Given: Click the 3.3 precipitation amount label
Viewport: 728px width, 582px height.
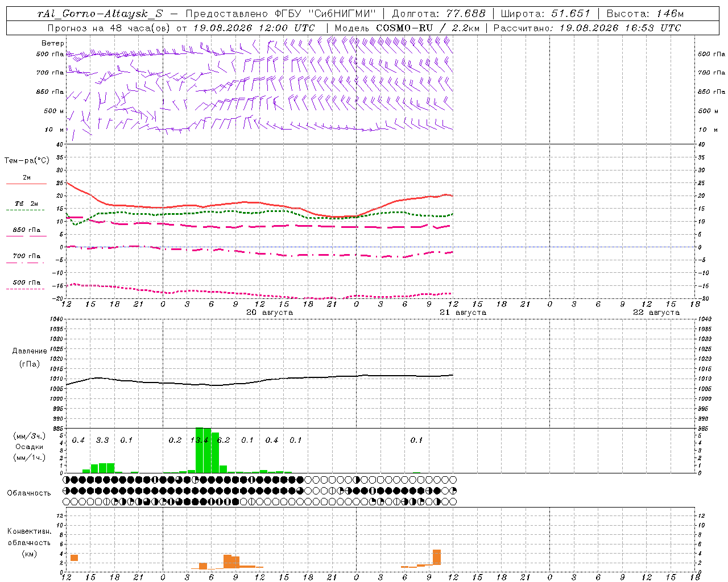Looking at the screenshot, I should (x=102, y=440).
